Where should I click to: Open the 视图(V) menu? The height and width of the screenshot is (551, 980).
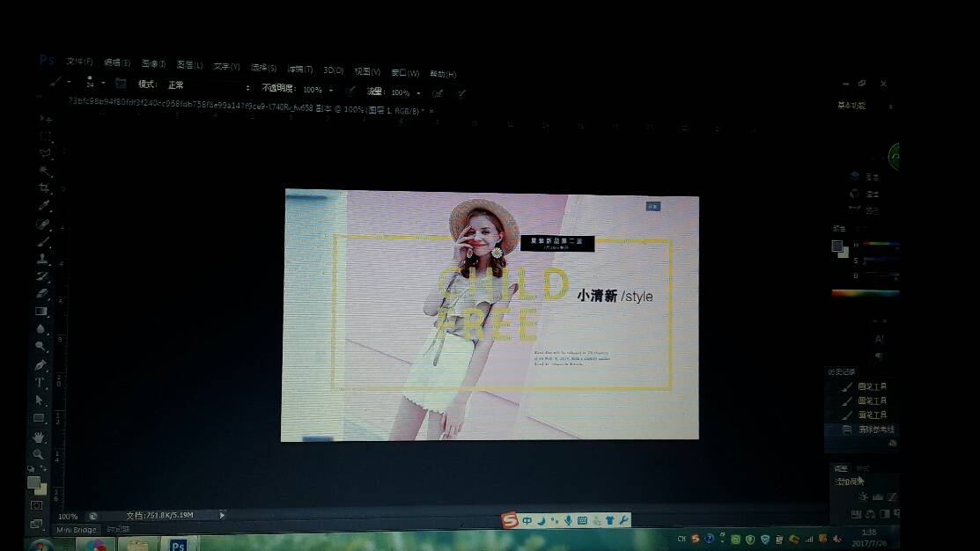coord(367,72)
